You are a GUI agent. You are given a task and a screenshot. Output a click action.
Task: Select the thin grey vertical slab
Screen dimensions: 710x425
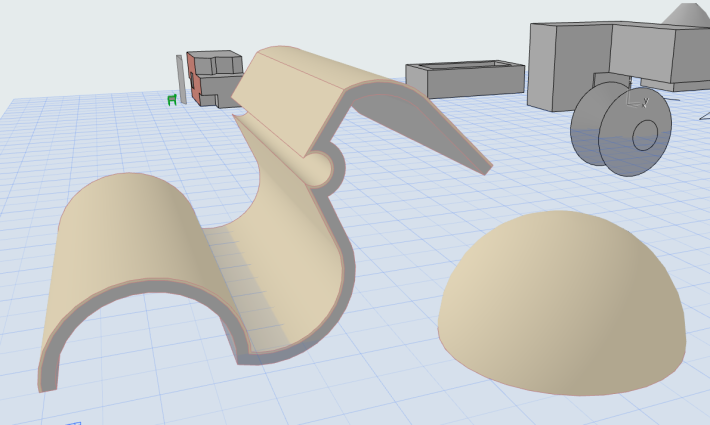point(181,79)
